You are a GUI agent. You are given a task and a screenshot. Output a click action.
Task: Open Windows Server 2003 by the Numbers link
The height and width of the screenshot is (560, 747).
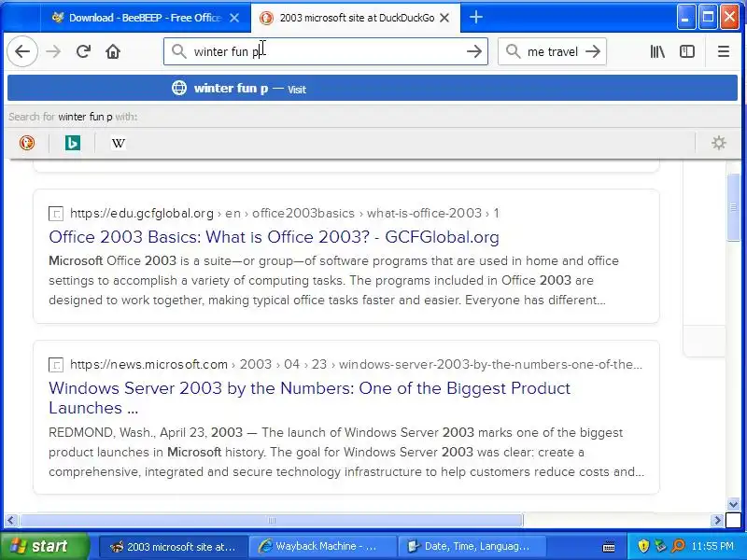pos(309,399)
